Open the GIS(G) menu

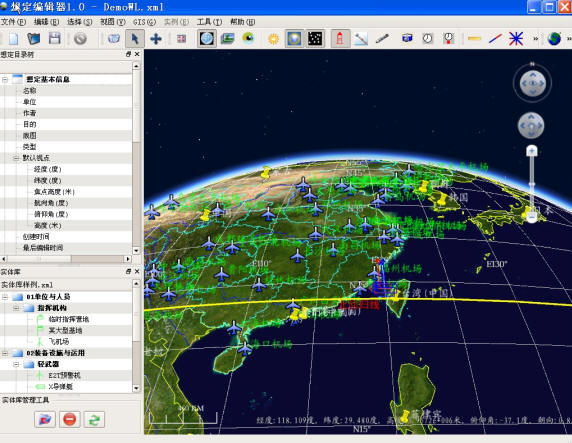tap(144, 22)
